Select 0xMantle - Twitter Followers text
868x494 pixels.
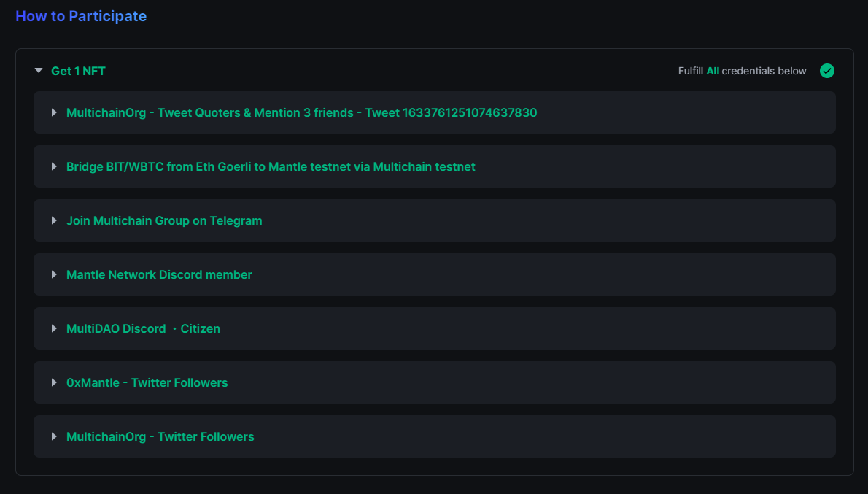click(x=147, y=382)
